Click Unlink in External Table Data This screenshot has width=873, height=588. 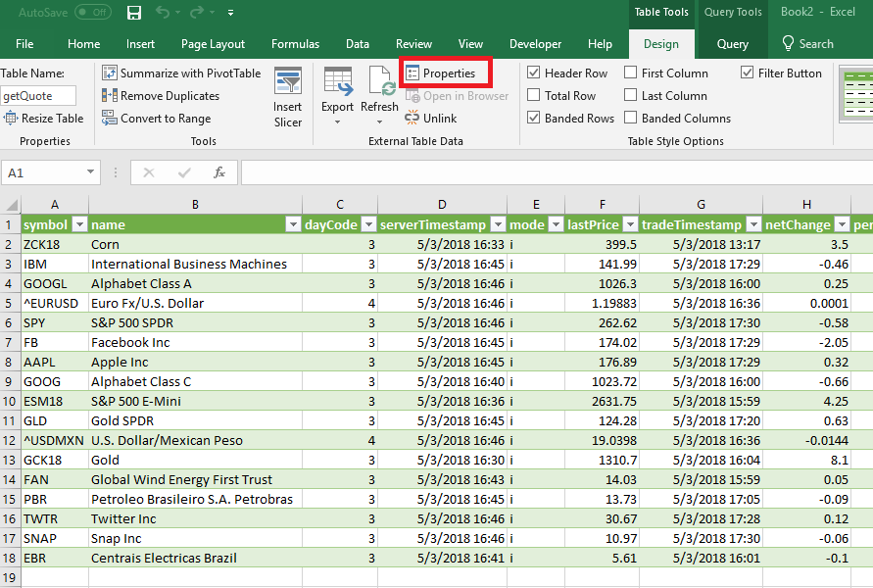click(x=431, y=118)
